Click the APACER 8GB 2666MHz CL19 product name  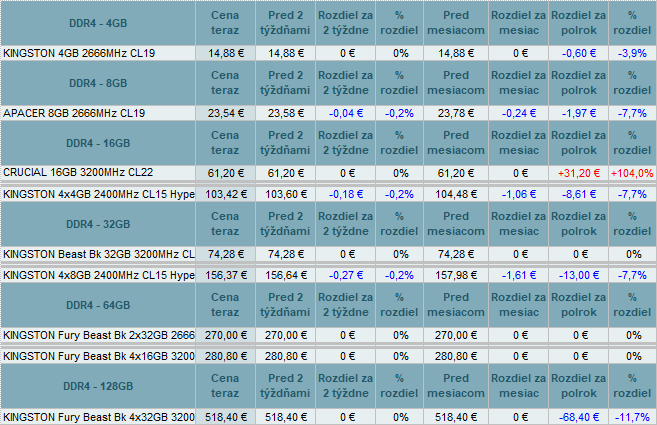tap(74, 113)
